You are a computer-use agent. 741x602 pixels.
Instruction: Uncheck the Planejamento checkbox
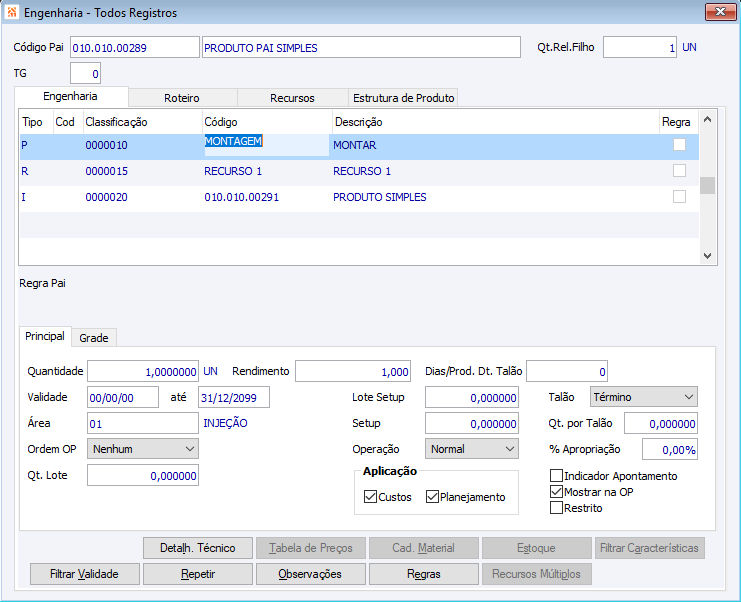(x=433, y=497)
